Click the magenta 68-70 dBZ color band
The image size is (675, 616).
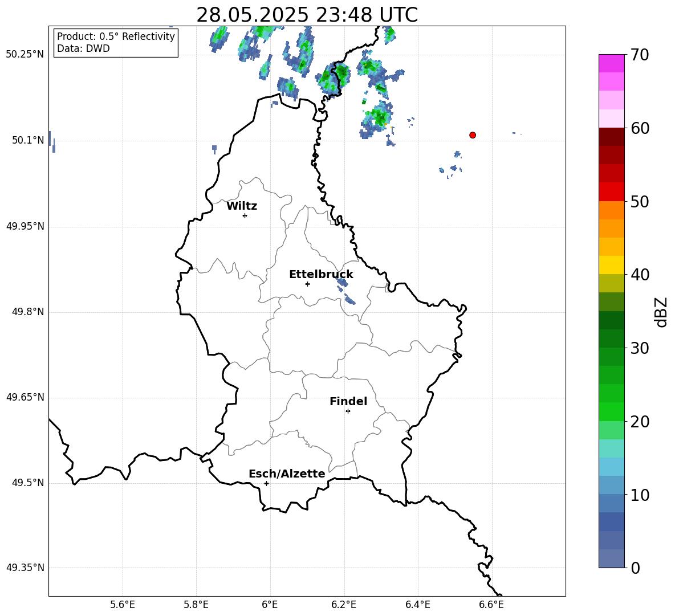coord(611,64)
